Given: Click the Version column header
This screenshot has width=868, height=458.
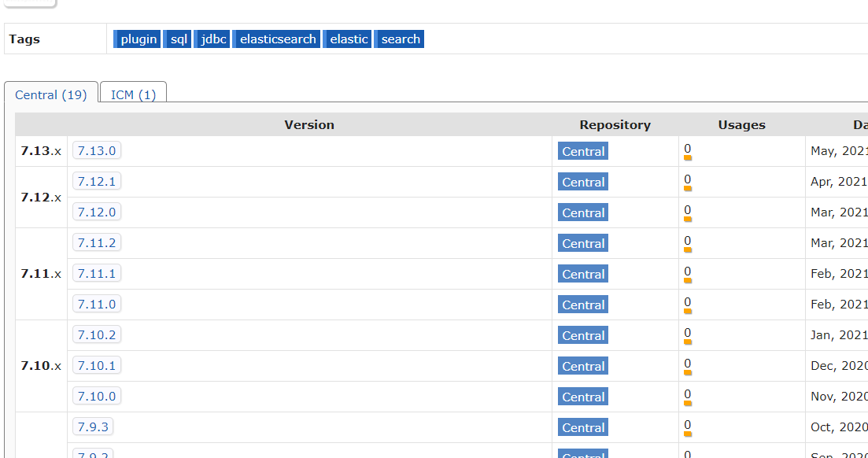Looking at the screenshot, I should click(x=309, y=124).
